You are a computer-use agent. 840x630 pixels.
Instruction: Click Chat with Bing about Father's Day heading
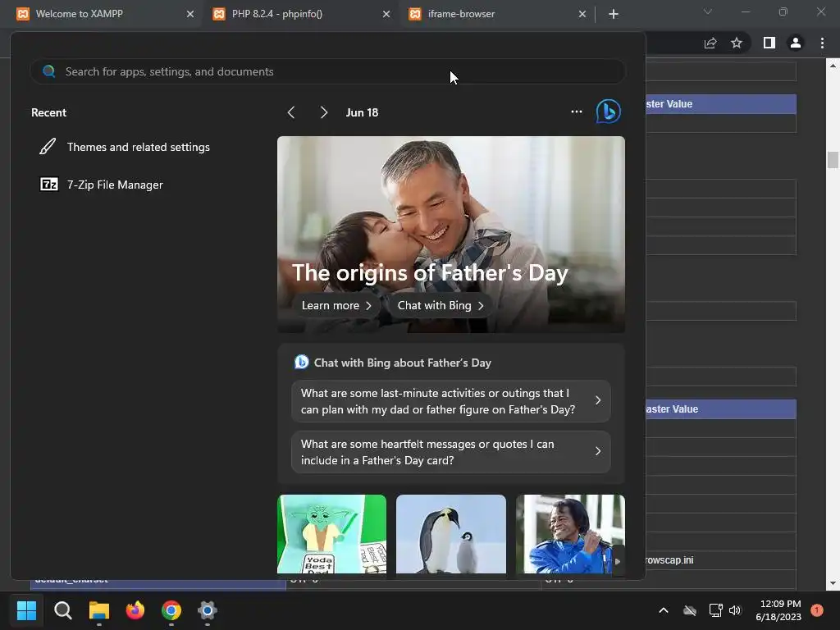point(402,363)
